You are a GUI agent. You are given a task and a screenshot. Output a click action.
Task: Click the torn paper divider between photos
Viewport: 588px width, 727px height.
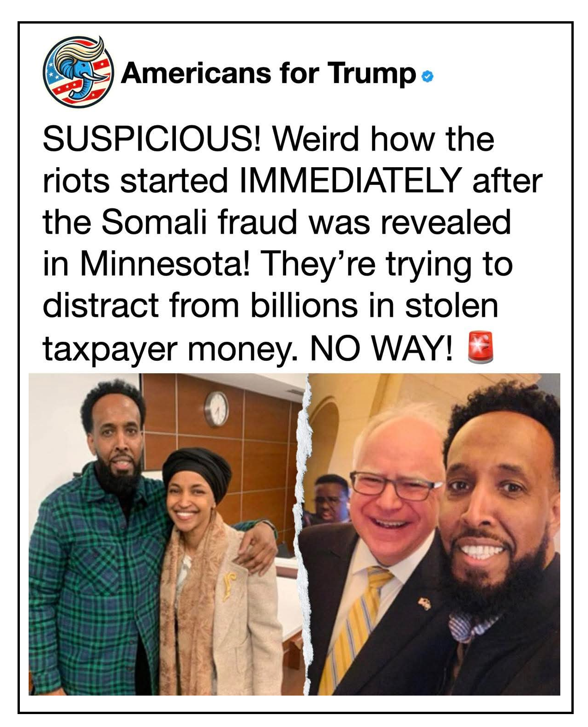[x=306, y=534]
